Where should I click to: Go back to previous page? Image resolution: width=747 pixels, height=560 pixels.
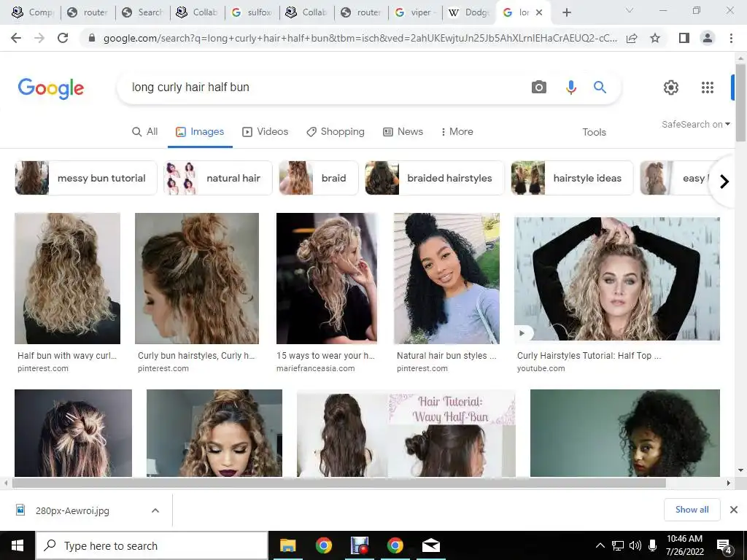16,38
